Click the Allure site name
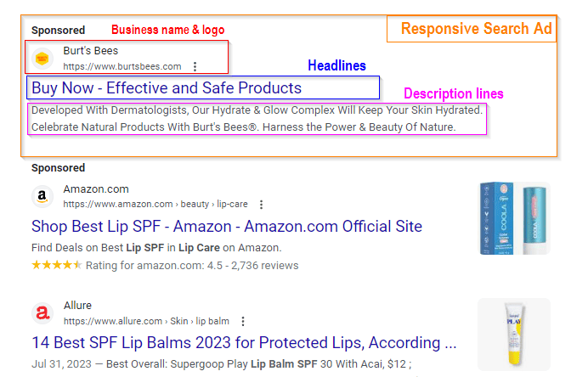This screenshot has width=588, height=377. click(77, 306)
